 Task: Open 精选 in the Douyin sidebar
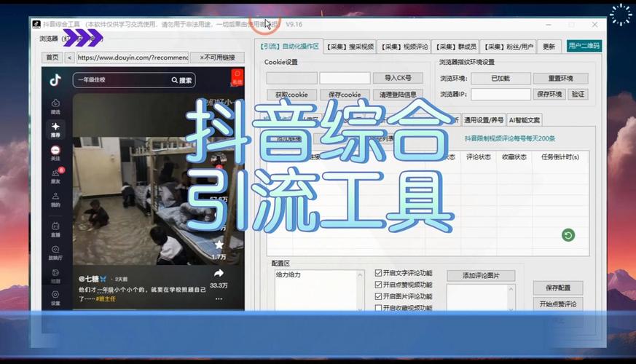click(x=55, y=106)
